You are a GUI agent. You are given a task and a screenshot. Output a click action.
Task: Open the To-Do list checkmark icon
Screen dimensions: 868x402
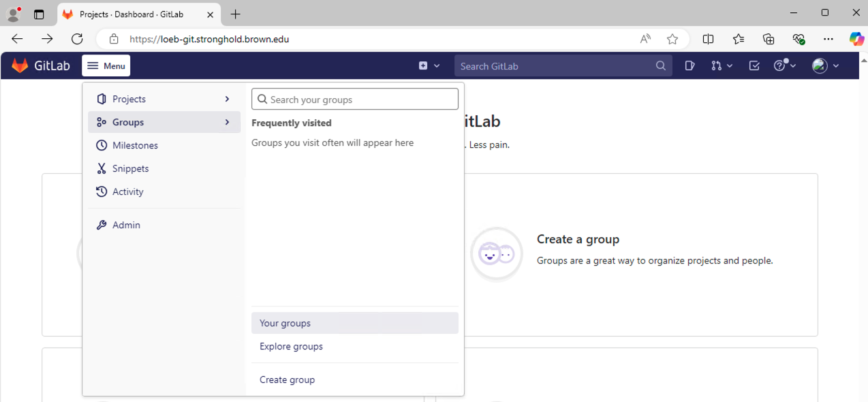point(754,66)
